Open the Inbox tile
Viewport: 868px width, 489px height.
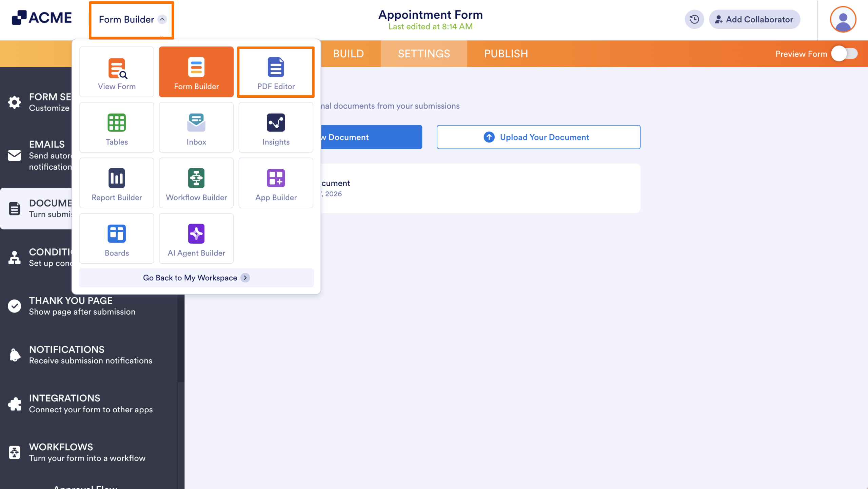196,128
